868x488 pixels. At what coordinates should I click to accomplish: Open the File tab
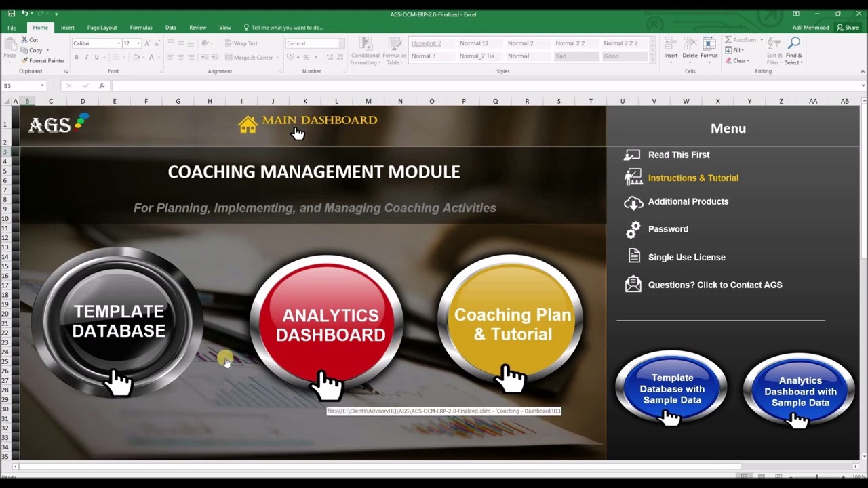pyautogui.click(x=12, y=28)
